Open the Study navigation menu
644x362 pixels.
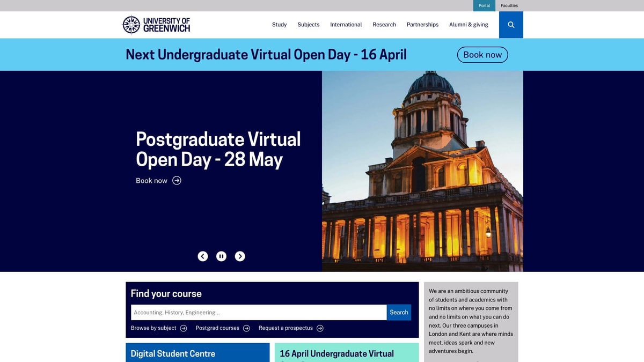click(279, 25)
